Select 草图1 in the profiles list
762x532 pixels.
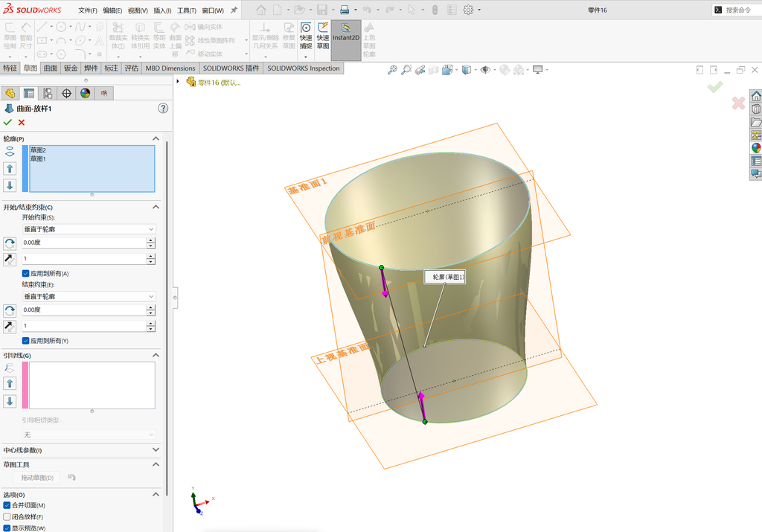coord(39,159)
